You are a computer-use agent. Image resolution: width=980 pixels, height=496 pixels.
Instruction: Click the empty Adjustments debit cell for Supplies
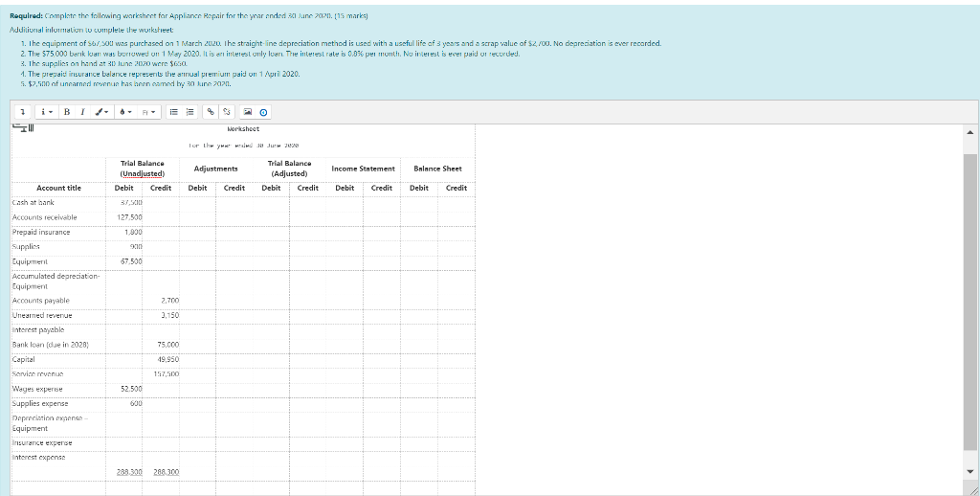[197, 246]
